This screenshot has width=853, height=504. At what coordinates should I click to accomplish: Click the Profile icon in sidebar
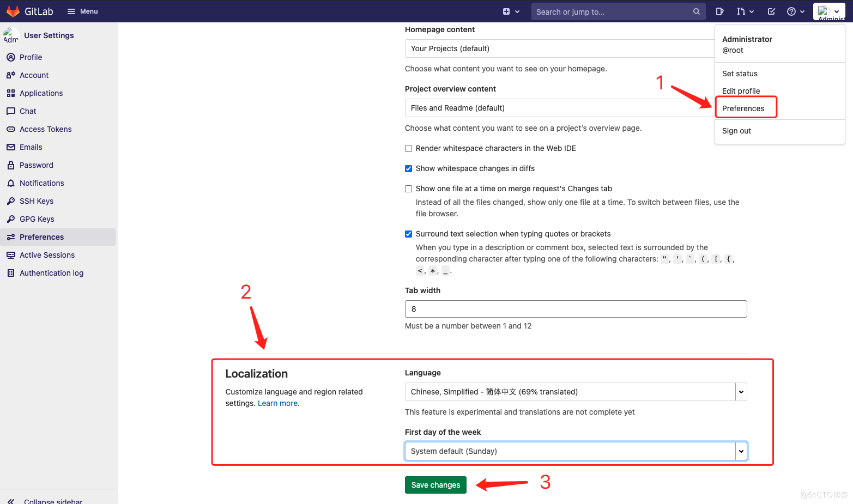(11, 57)
